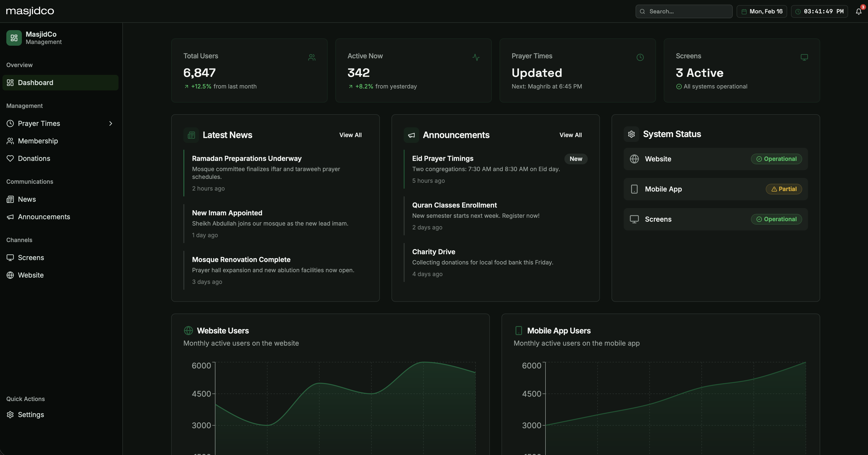This screenshot has width=868, height=455.
Task: Open Membership in the sidebar
Action: (38, 141)
